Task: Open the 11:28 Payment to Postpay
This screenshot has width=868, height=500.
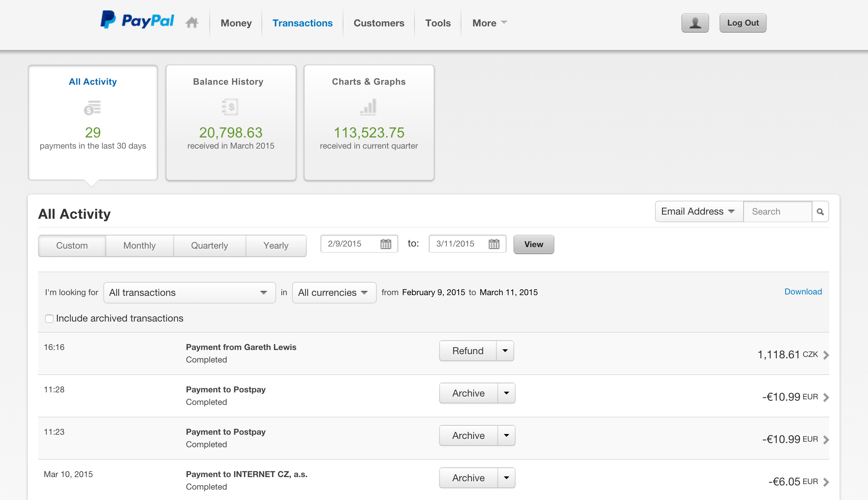Action: pyautogui.click(x=226, y=390)
